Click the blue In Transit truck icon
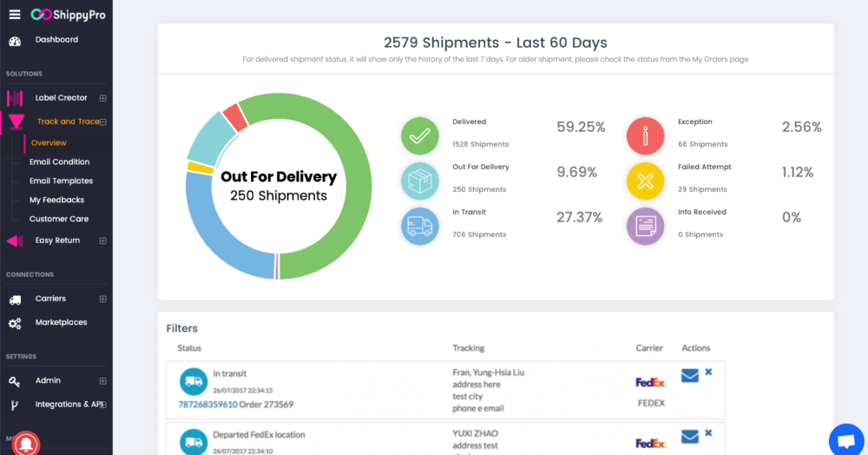This screenshot has height=455, width=868. pos(420,226)
